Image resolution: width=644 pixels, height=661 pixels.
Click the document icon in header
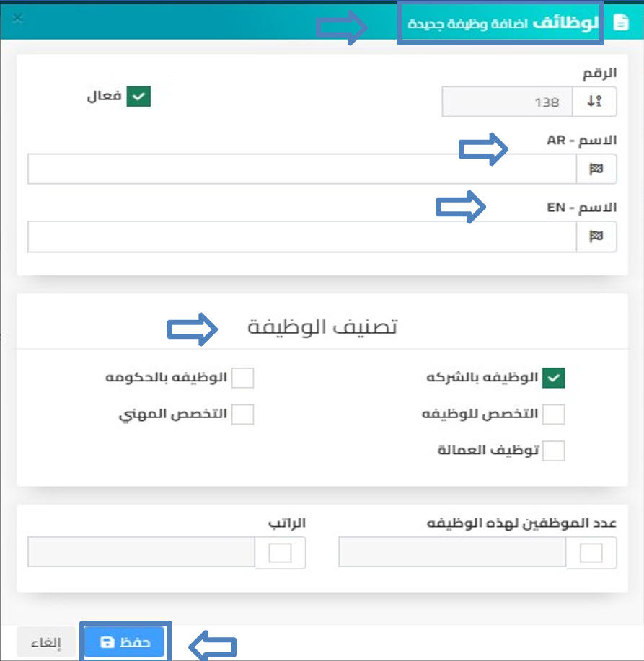pos(621,22)
